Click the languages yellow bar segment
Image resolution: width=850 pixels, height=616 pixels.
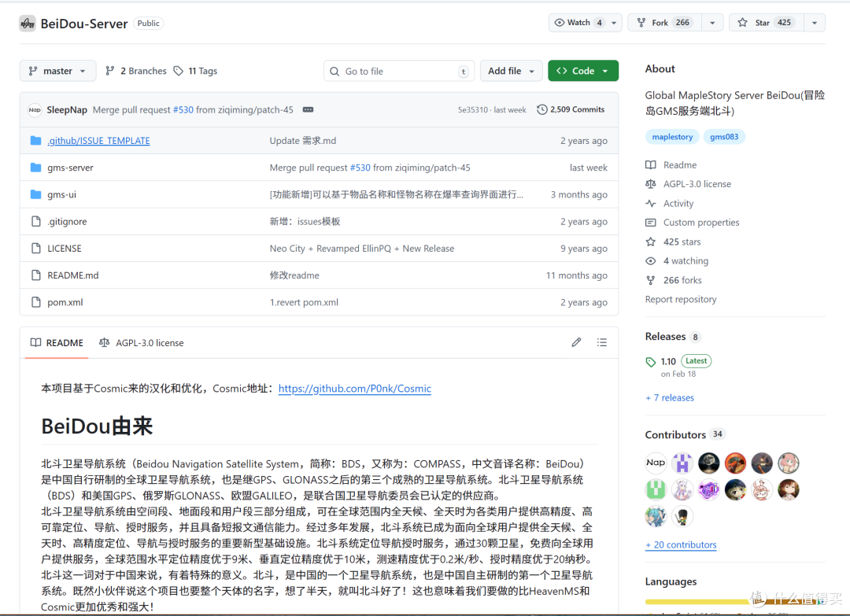coord(697,601)
